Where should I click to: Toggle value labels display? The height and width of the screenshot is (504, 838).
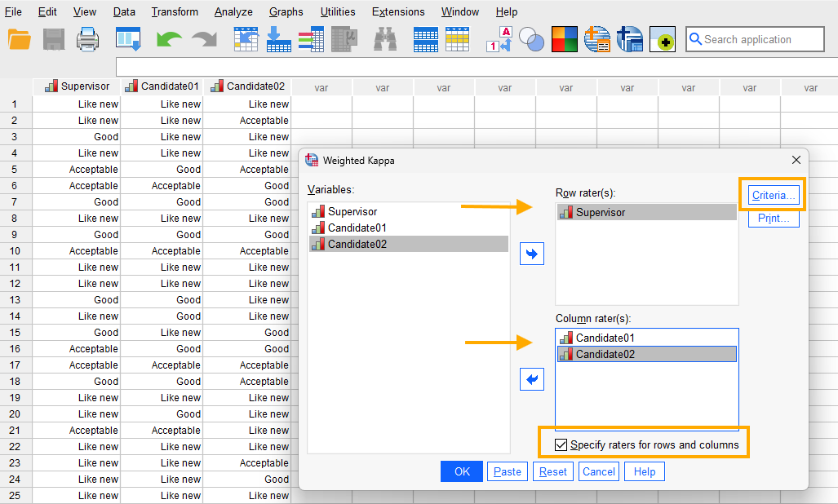(x=500, y=38)
